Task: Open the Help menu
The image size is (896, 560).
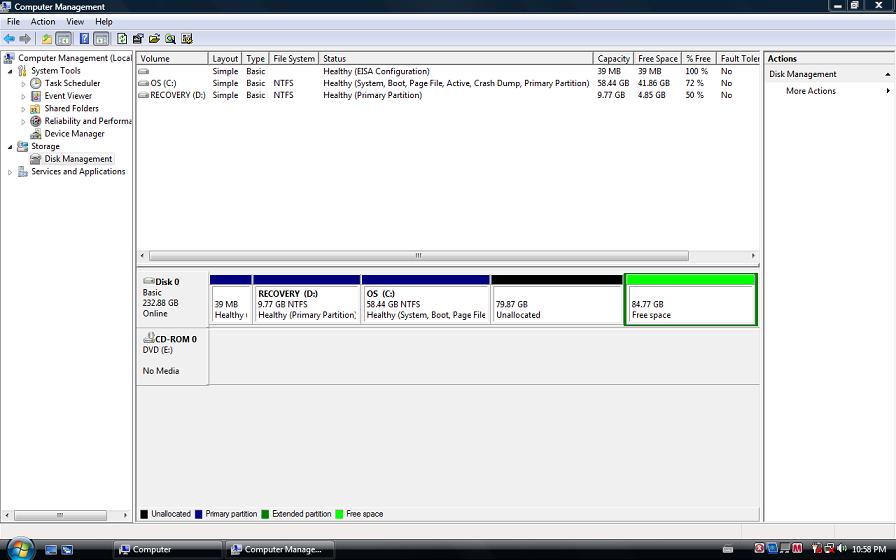Action: pos(103,22)
